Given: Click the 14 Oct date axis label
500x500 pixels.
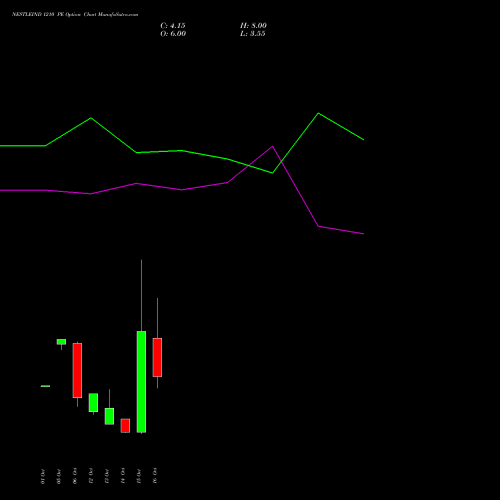Looking at the screenshot, I should coord(123,476).
